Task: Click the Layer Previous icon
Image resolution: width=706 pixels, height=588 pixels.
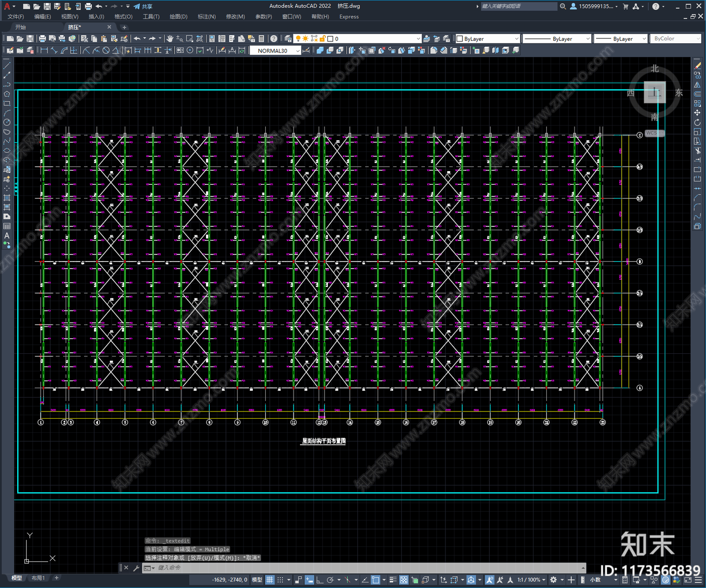Action: [436, 39]
